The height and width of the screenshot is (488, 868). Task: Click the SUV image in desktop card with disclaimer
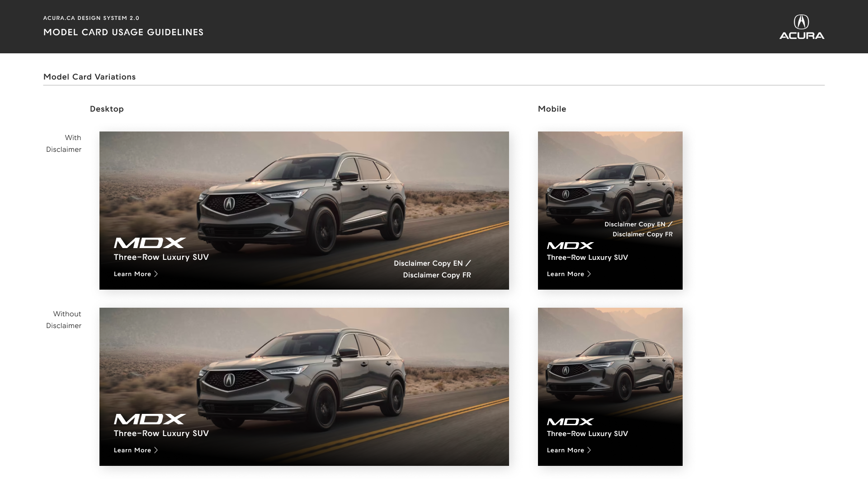(x=301, y=203)
